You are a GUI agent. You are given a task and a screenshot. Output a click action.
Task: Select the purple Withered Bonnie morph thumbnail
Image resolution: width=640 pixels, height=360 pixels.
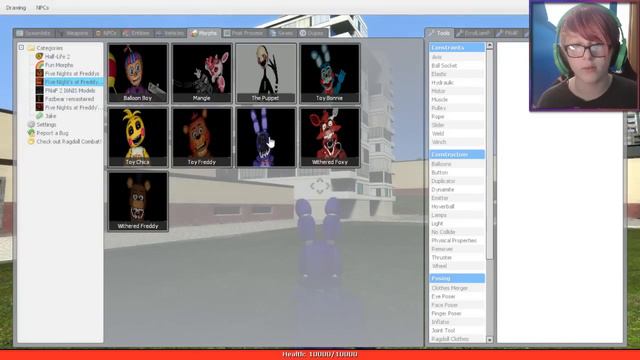pyautogui.click(x=266, y=137)
